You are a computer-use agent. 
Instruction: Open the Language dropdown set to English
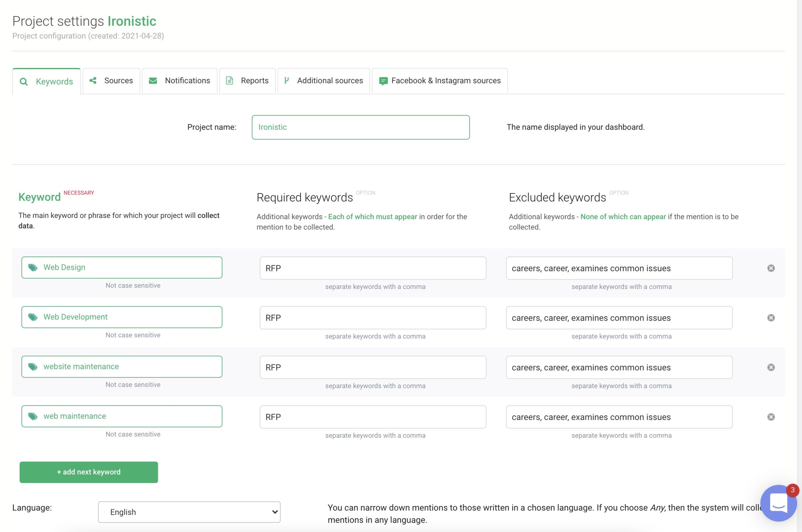(x=189, y=512)
